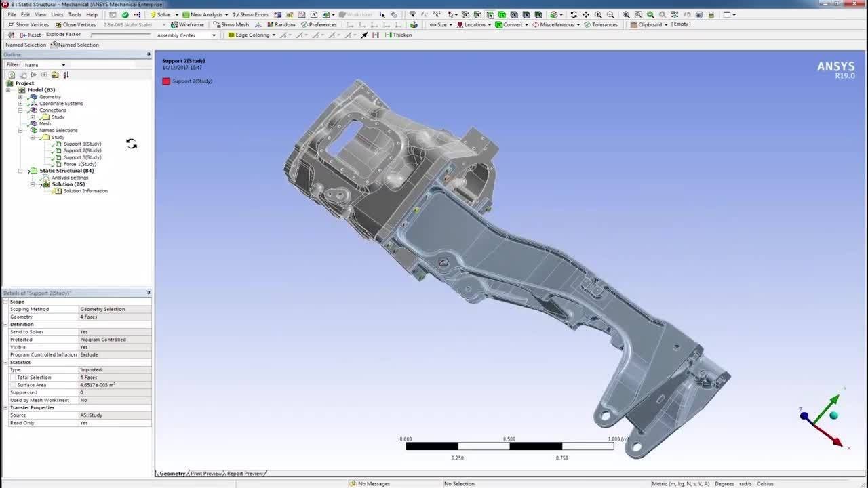Select the Face selection filter icon
Viewport: 868px width, 488px height.
pos(490,14)
